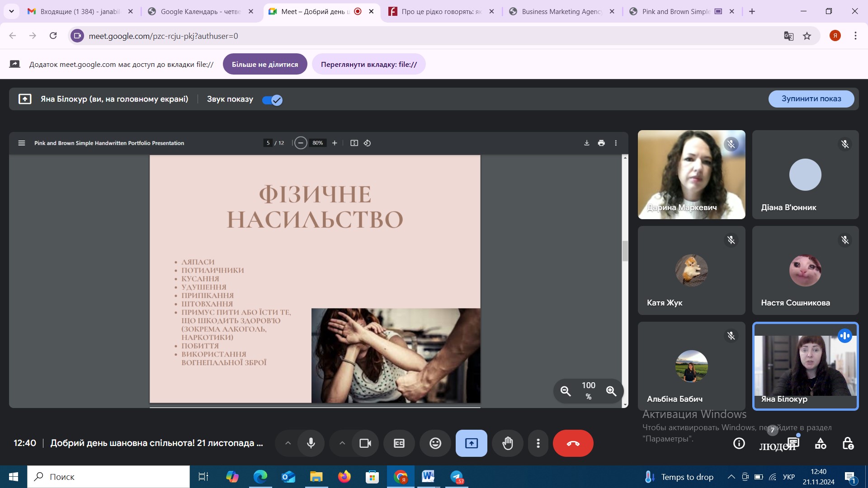Click Переглянути вкладку: file:// button

369,64
